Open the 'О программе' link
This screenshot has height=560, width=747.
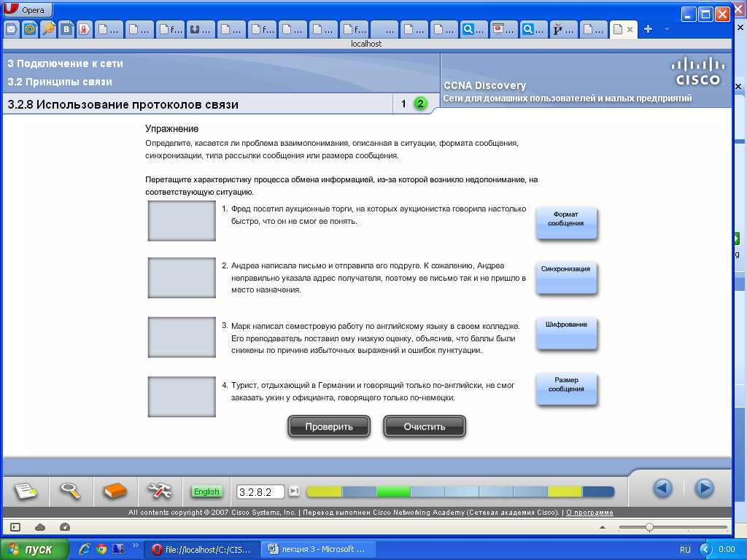(x=589, y=513)
